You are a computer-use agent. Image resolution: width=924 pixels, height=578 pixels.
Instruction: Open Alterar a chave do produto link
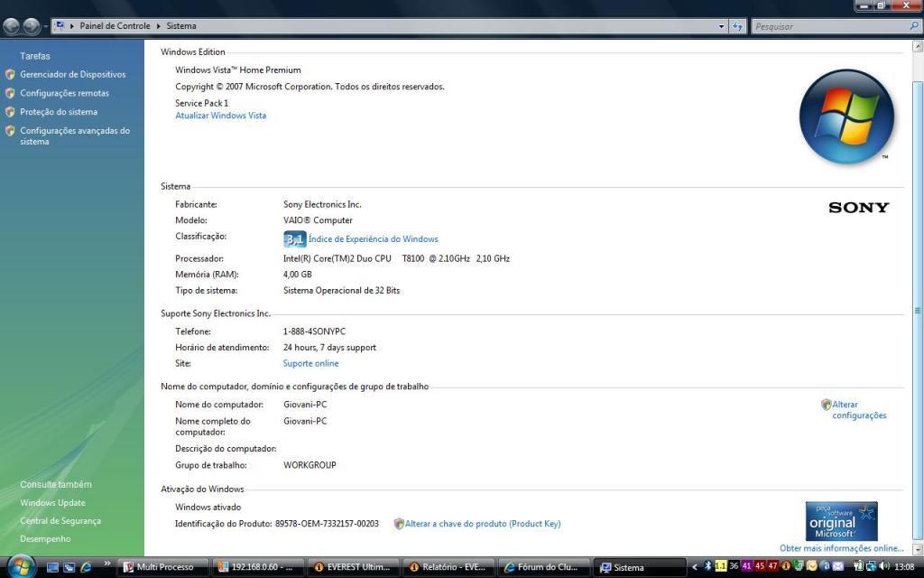click(x=482, y=524)
